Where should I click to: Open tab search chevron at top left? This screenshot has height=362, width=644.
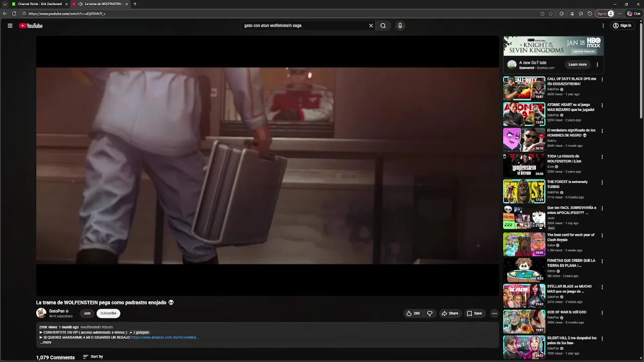5,4
